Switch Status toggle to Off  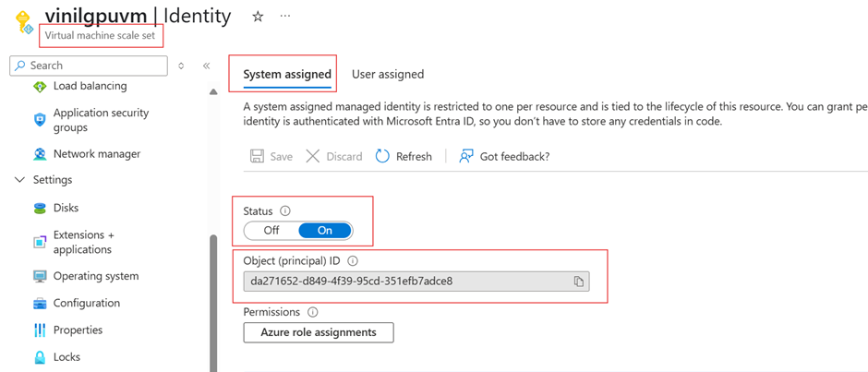click(271, 230)
